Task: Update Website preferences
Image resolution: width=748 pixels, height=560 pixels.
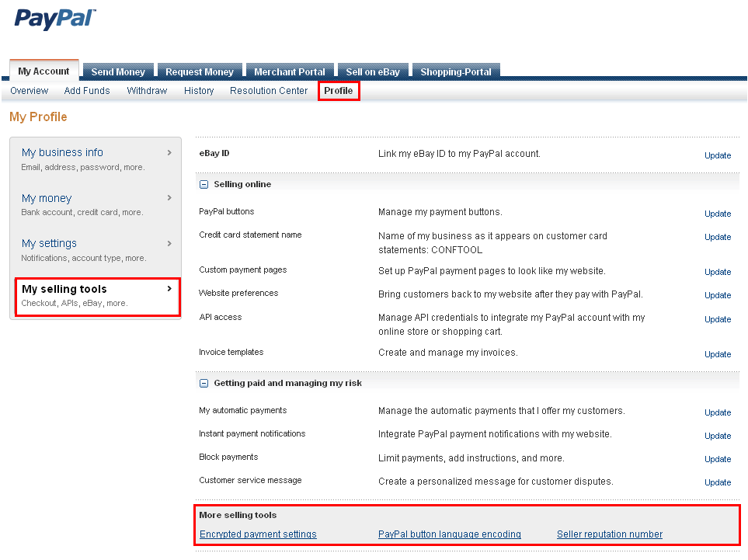Action: coord(718,295)
